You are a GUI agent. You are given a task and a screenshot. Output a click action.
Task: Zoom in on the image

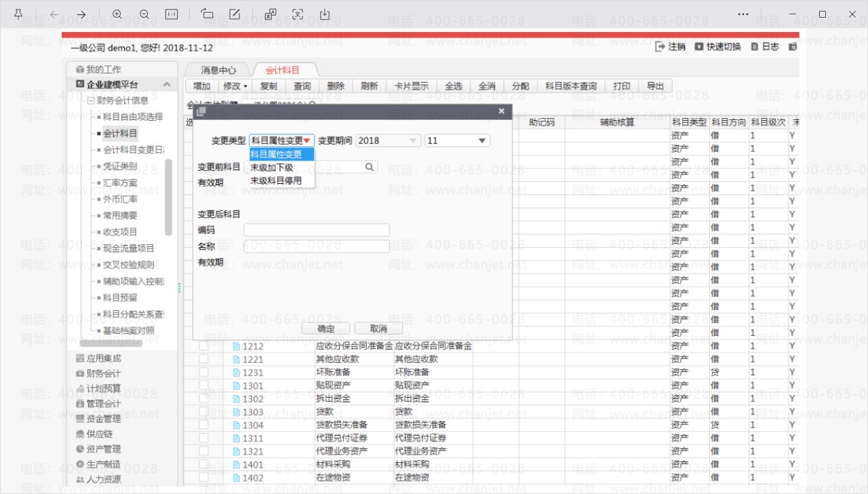[x=117, y=14]
